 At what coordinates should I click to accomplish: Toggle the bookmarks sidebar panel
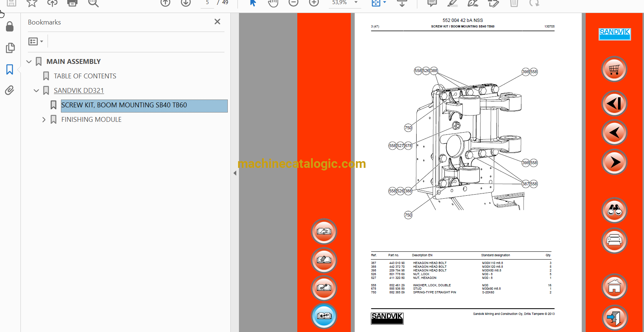click(10, 69)
